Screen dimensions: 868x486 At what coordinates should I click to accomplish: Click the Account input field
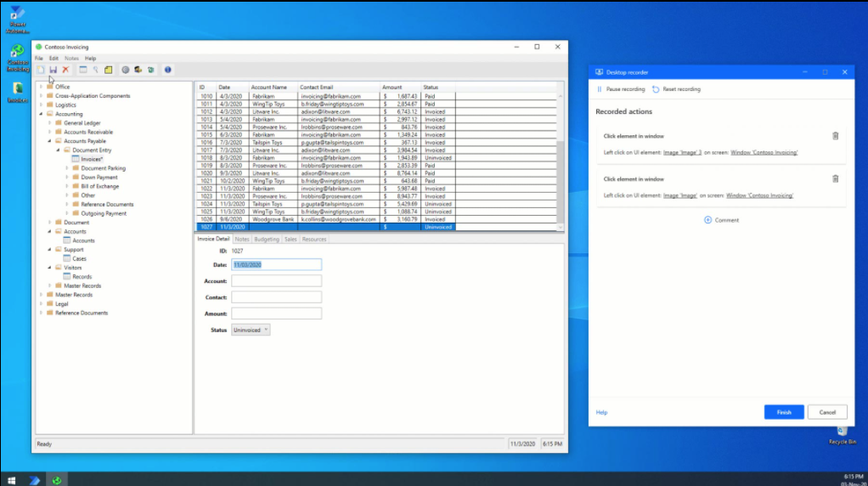pyautogui.click(x=276, y=281)
